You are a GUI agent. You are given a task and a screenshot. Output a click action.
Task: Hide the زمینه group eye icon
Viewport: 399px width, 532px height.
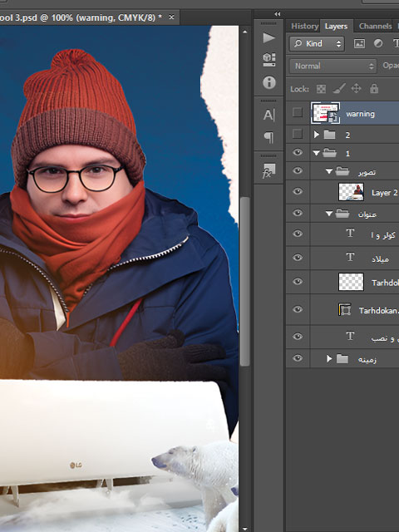coord(298,358)
